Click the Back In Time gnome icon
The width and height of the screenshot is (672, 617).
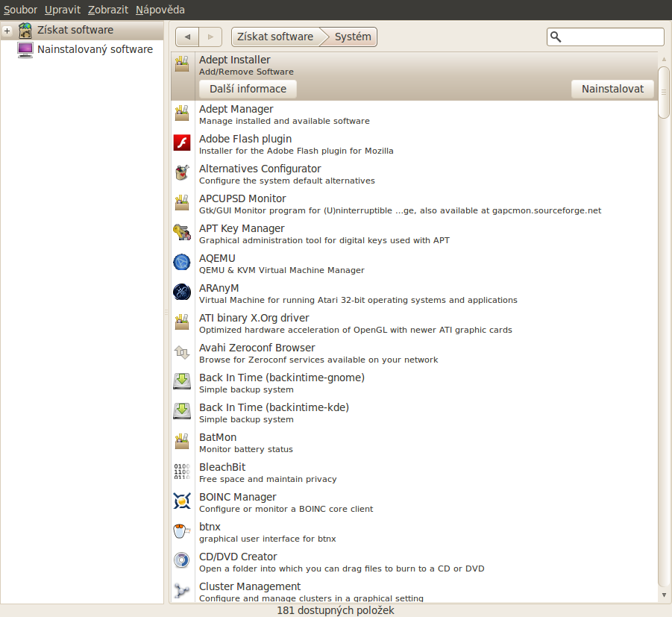coord(182,381)
